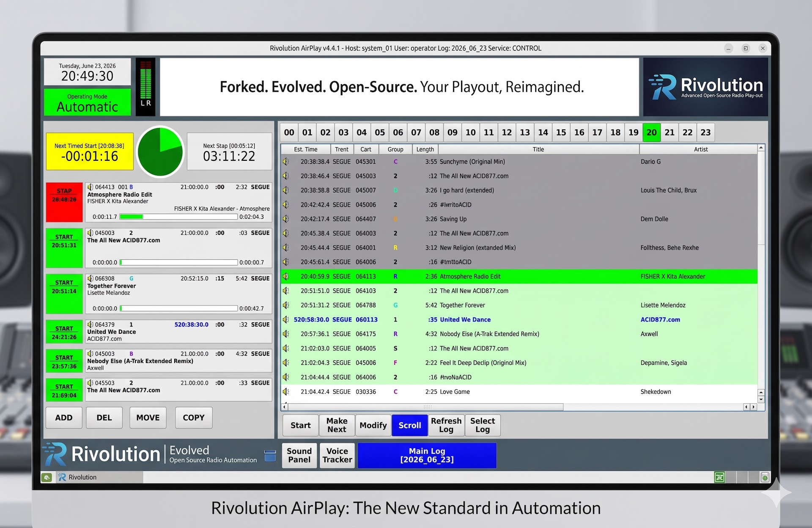Open the Main Log [2026_06_23] tab
This screenshot has height=528, width=812.
pyautogui.click(x=427, y=455)
